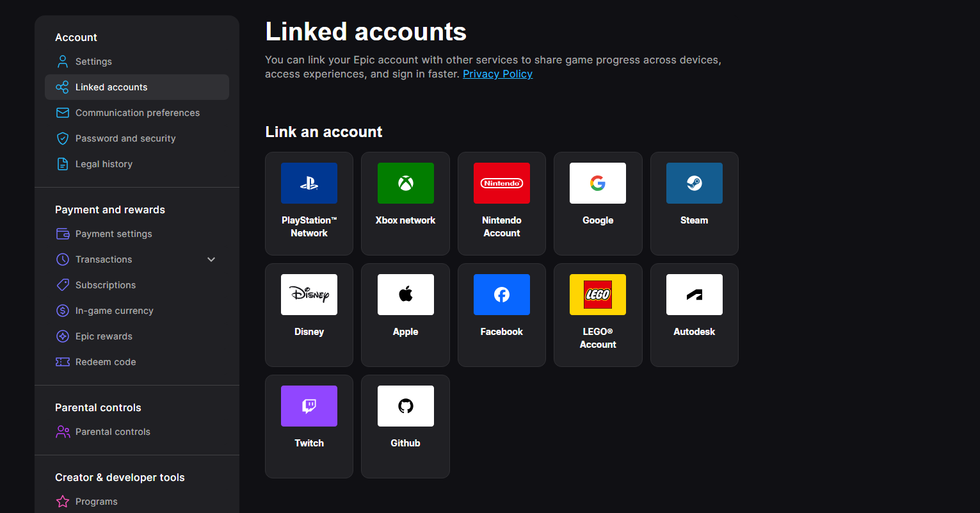Click the Google G logo icon
Screen dimensions: 980x513
point(598,183)
